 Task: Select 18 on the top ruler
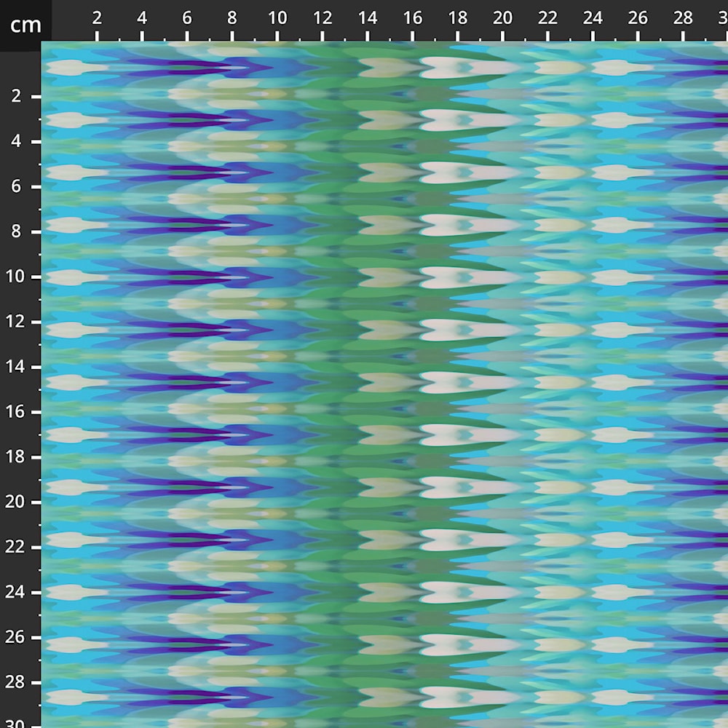coord(458,19)
